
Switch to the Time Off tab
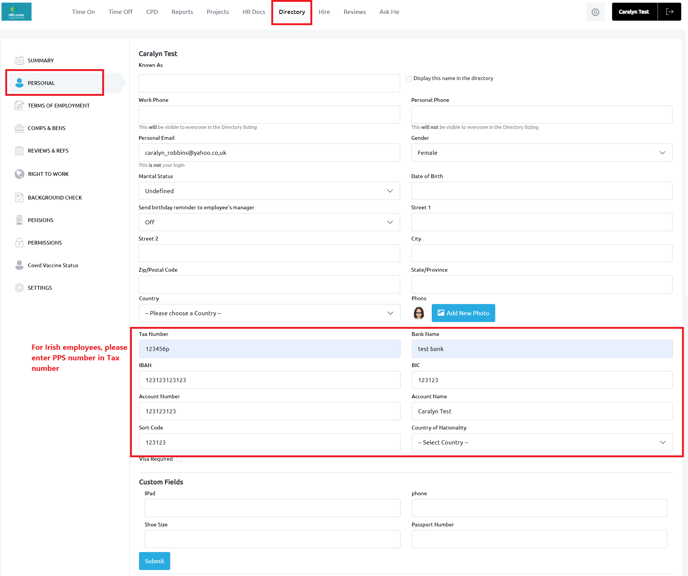120,12
